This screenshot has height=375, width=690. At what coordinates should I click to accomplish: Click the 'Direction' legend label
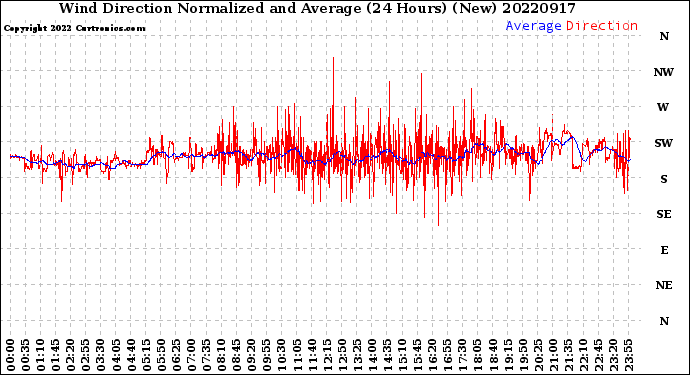coord(602,26)
